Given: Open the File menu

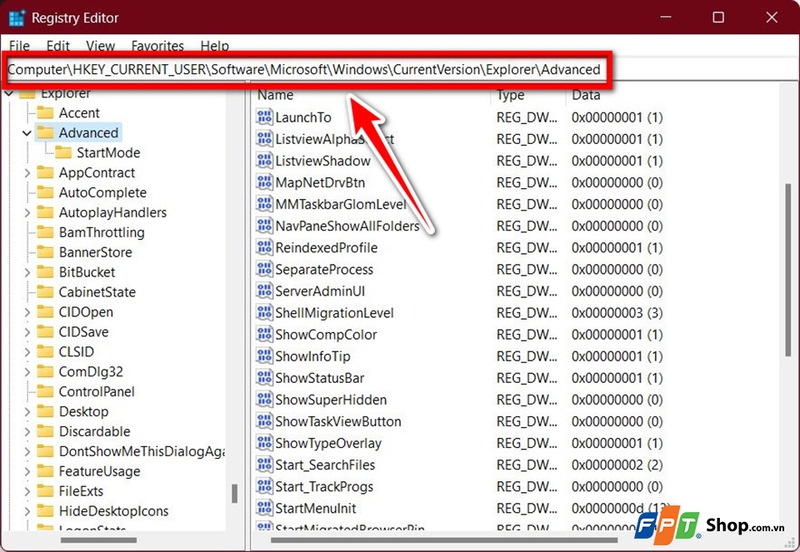Looking at the screenshot, I should [19, 46].
